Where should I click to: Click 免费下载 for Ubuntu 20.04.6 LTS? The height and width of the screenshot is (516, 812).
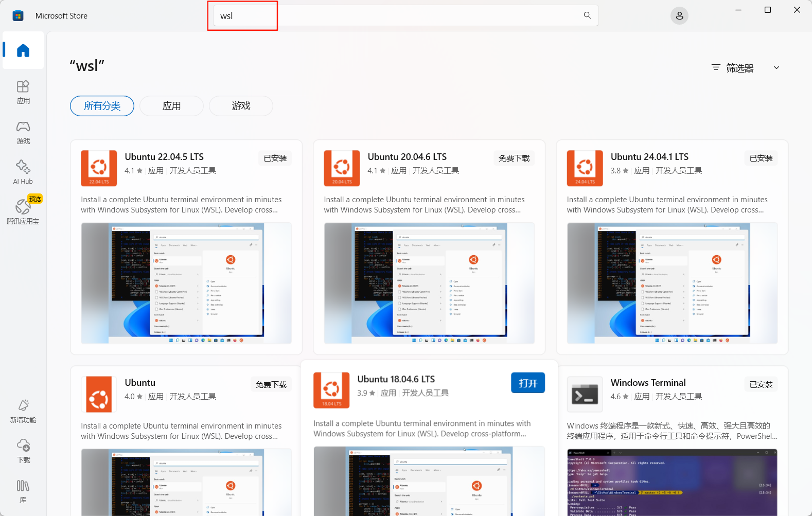pyautogui.click(x=514, y=158)
